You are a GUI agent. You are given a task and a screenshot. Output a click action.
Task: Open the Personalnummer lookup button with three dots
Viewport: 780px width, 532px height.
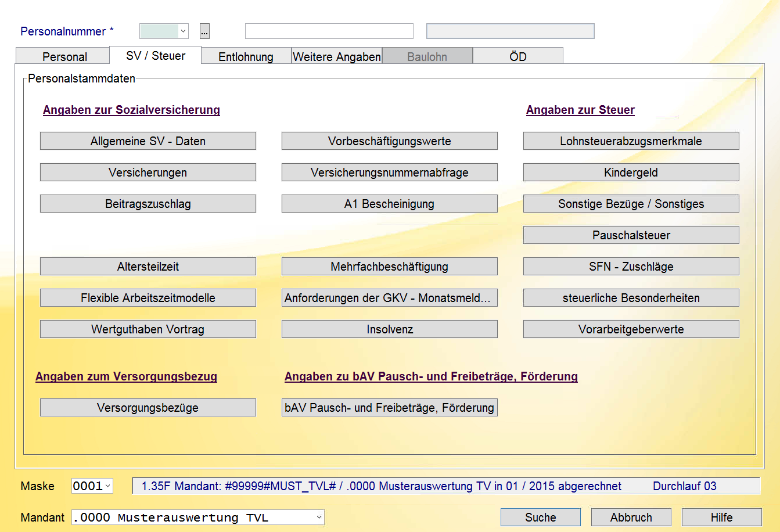[x=204, y=31]
